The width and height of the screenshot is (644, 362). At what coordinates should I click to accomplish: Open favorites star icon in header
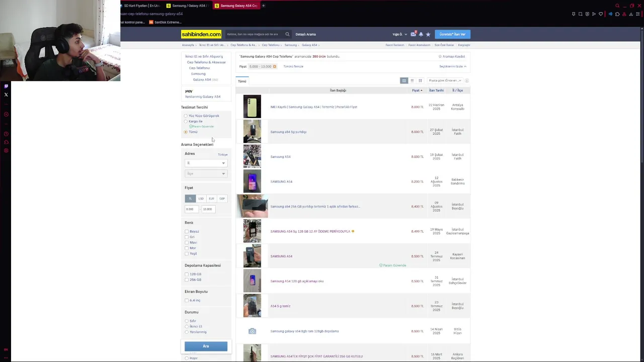click(428, 34)
